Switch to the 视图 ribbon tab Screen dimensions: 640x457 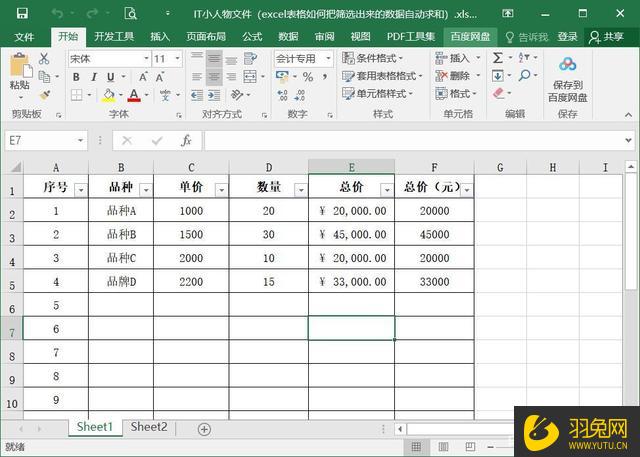[x=360, y=37]
